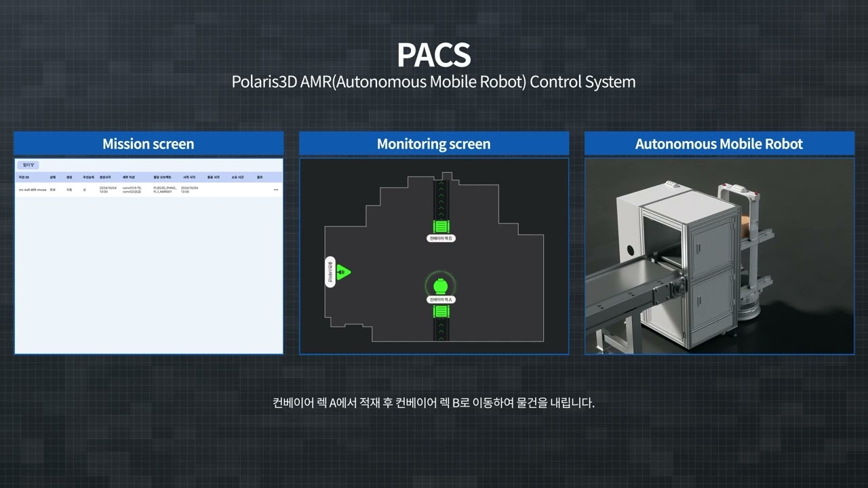Click the 할당 오브젝트 column header
The width and height of the screenshot is (868, 488).
[x=161, y=178]
